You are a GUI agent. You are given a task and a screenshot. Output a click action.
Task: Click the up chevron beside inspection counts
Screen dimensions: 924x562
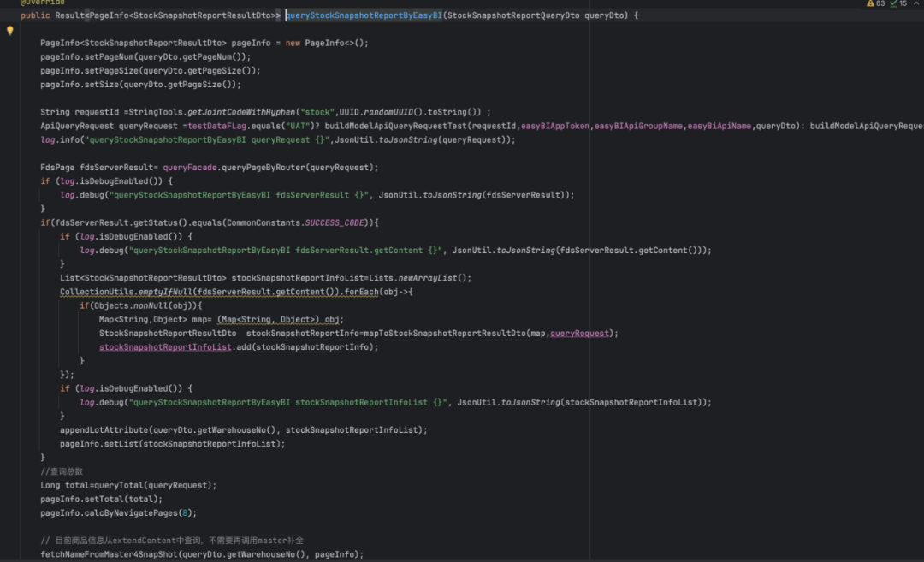click(x=916, y=3)
